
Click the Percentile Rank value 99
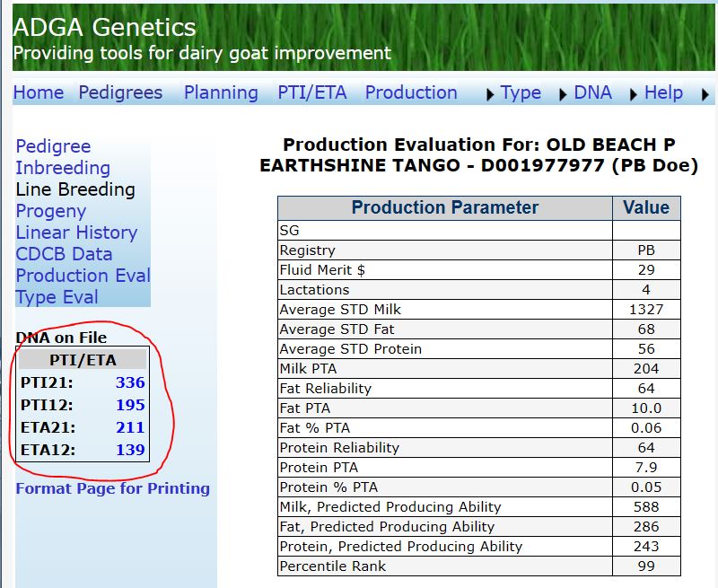coord(646,566)
